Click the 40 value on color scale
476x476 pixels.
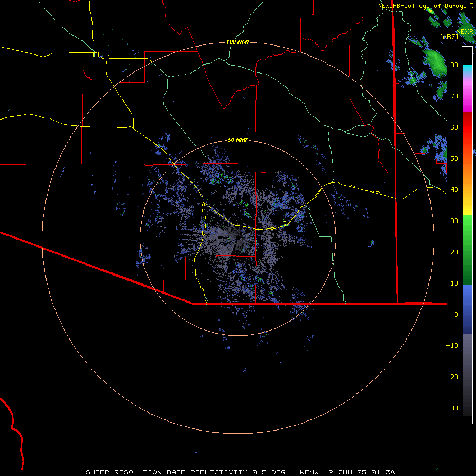coord(454,190)
